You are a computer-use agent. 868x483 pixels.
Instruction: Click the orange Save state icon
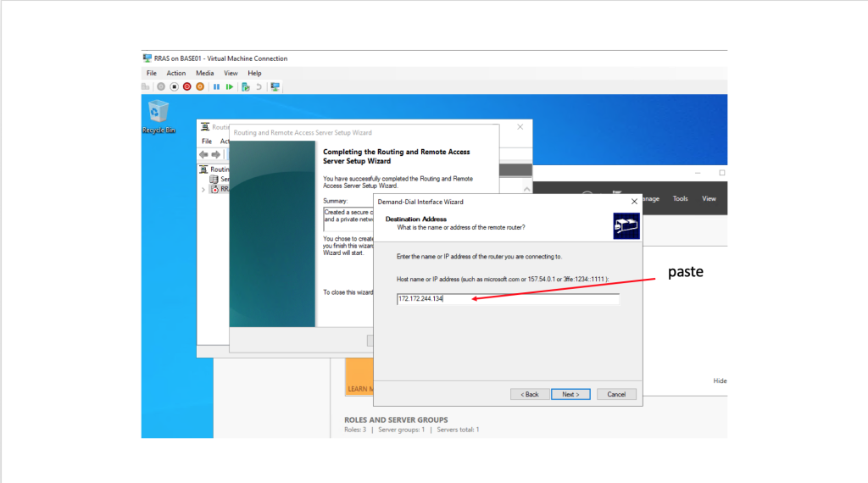click(200, 86)
